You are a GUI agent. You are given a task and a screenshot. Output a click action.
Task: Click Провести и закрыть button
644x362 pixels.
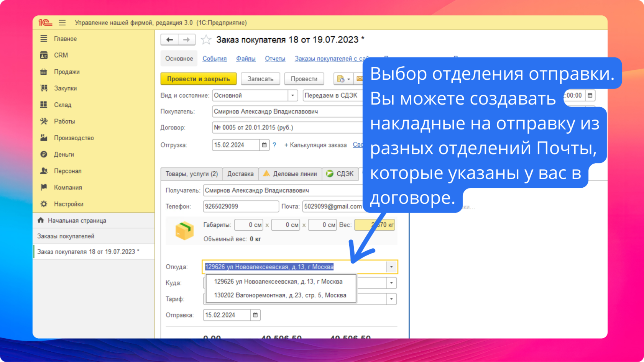[199, 79]
